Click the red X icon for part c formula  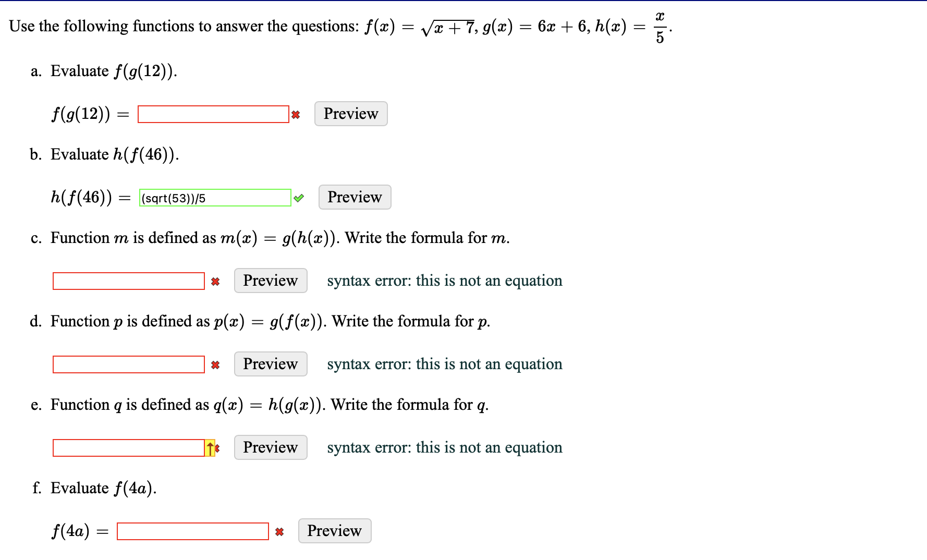tap(215, 281)
